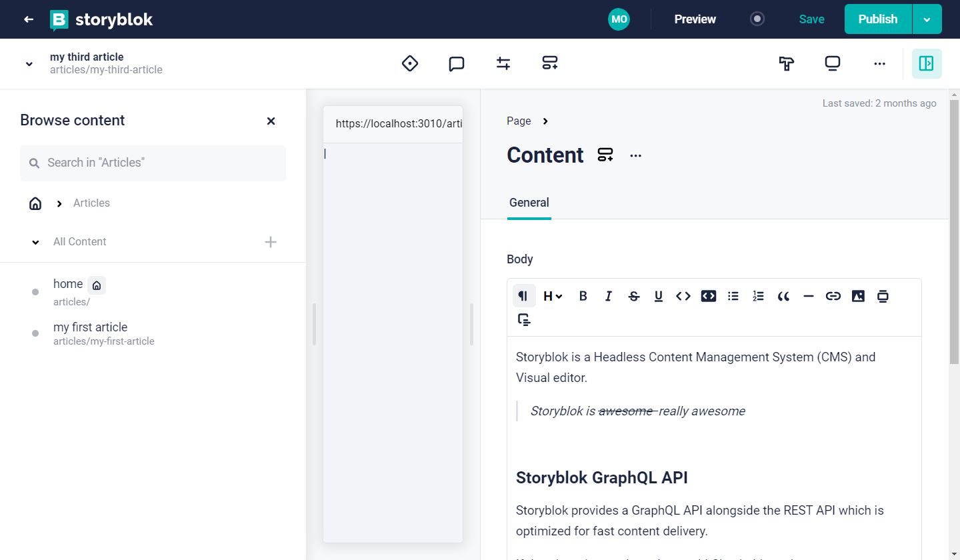Expand the story info chevron beside my third article
This screenshot has width=960, height=560.
[29, 64]
